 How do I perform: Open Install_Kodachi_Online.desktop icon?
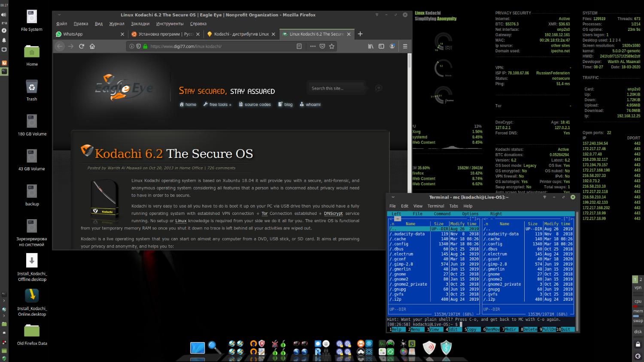click(x=32, y=302)
